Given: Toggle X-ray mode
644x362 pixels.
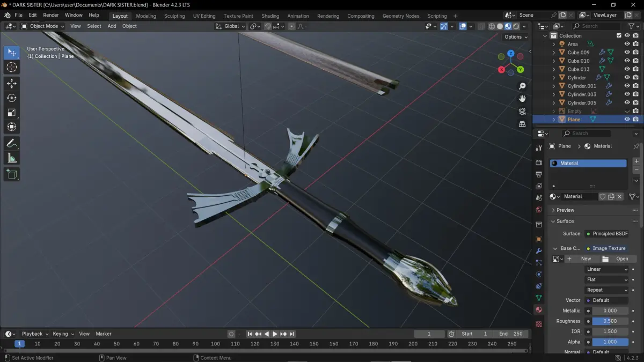Looking at the screenshot, I should pyautogui.click(x=481, y=26).
